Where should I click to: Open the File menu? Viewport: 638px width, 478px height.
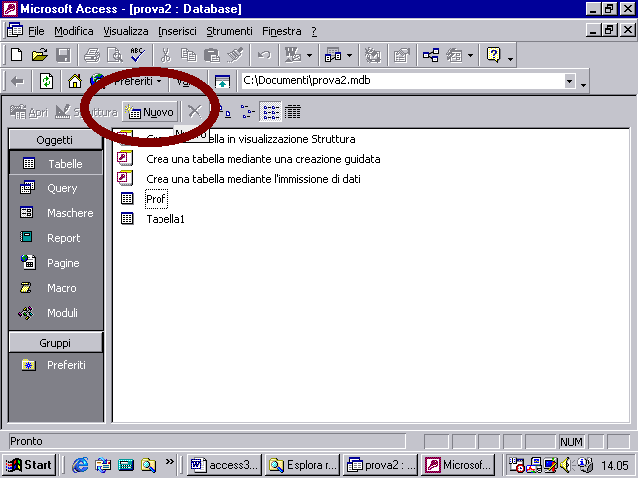tap(36, 31)
